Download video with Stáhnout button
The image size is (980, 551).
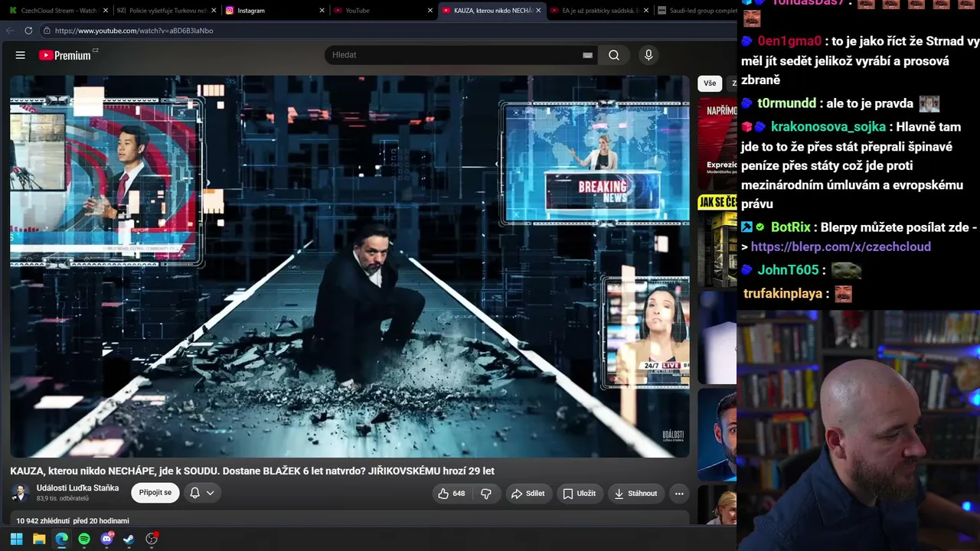(x=635, y=494)
